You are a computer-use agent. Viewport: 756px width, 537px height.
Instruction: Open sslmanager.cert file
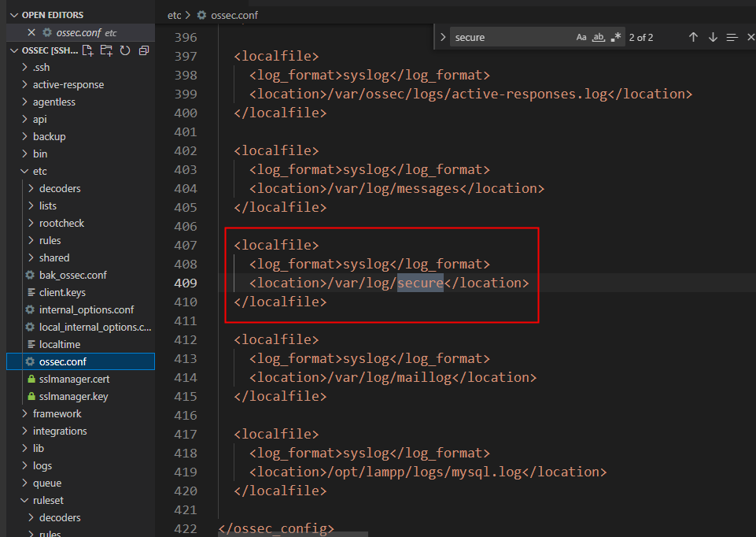pyautogui.click(x=74, y=380)
